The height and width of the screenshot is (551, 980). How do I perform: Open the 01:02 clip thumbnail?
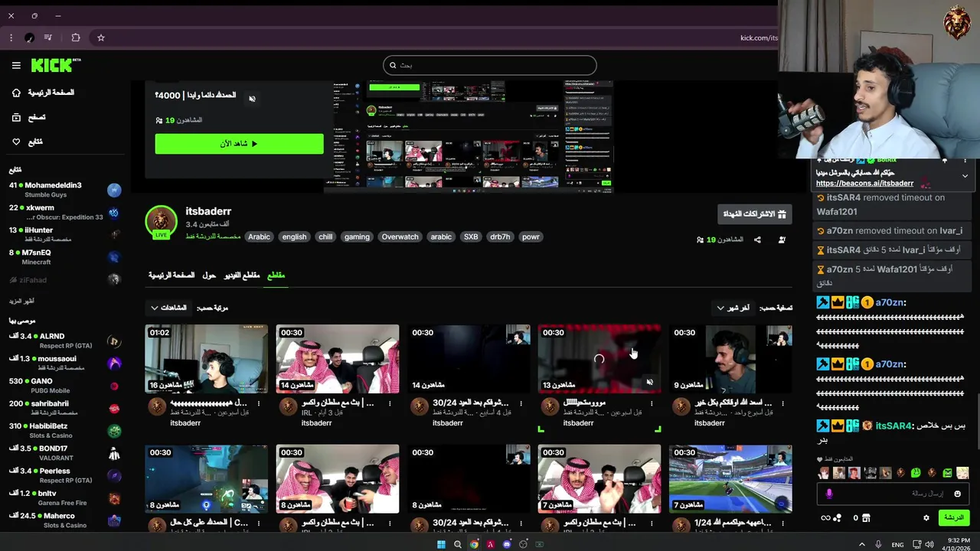tap(207, 359)
